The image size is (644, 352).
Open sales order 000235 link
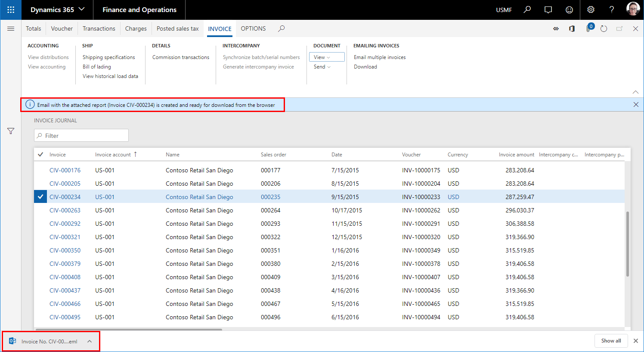(x=270, y=197)
